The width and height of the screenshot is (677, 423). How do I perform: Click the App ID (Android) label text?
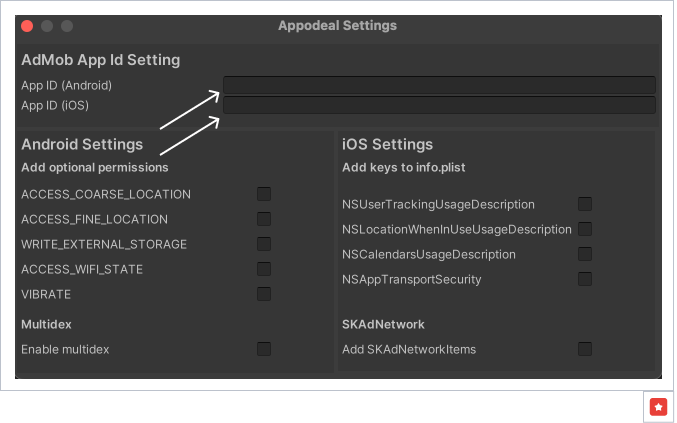pos(66,85)
